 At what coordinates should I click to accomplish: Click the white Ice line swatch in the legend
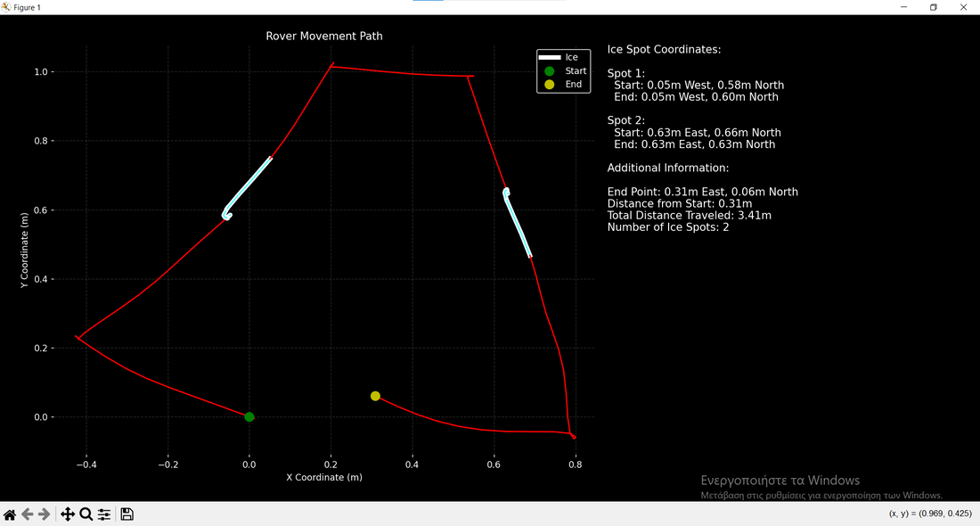549,58
